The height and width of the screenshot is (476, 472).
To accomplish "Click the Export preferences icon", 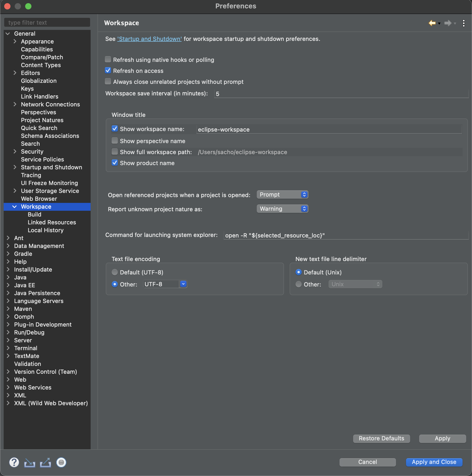I will (x=45, y=462).
